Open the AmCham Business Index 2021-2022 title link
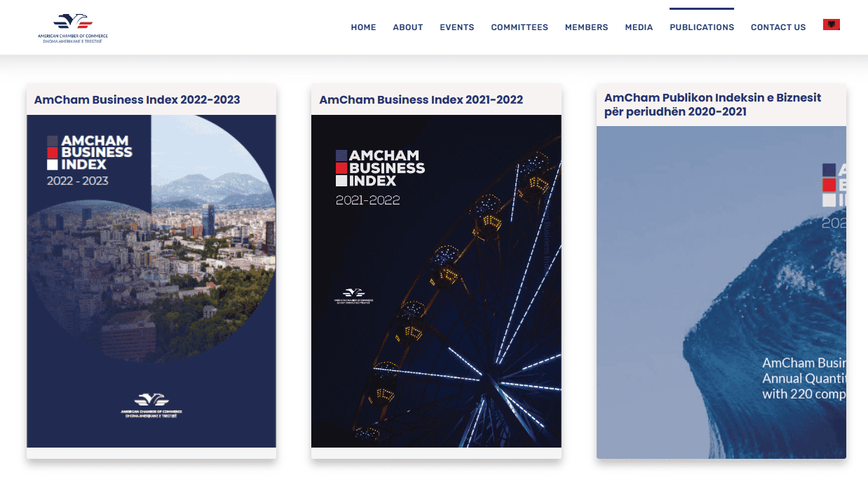868x477 pixels. [421, 99]
